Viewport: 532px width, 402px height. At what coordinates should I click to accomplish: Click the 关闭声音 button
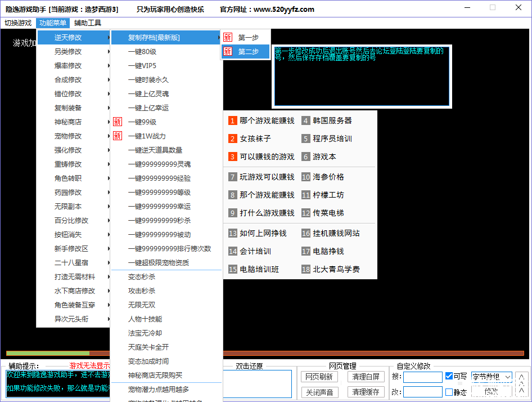point(319,392)
